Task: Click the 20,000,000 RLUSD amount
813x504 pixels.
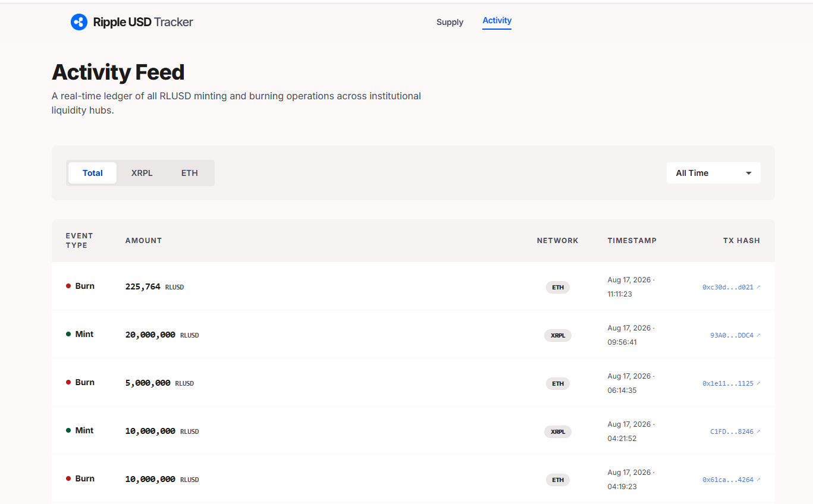Action: click(162, 335)
